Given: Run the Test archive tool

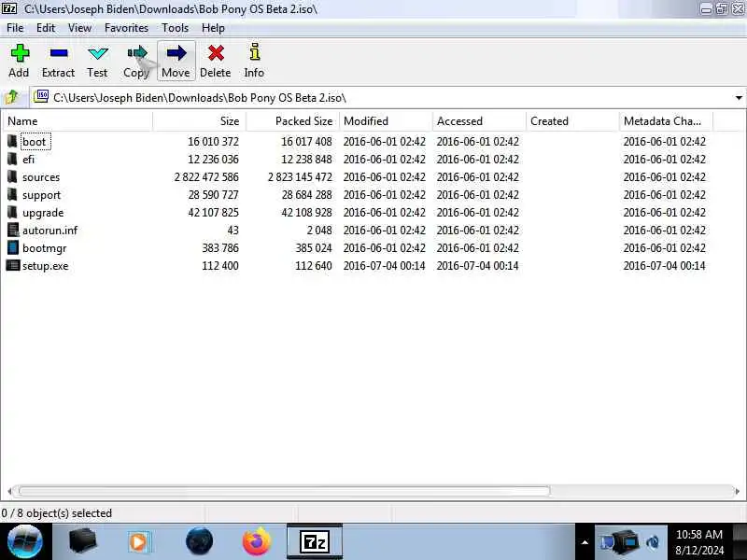Looking at the screenshot, I should [x=98, y=53].
